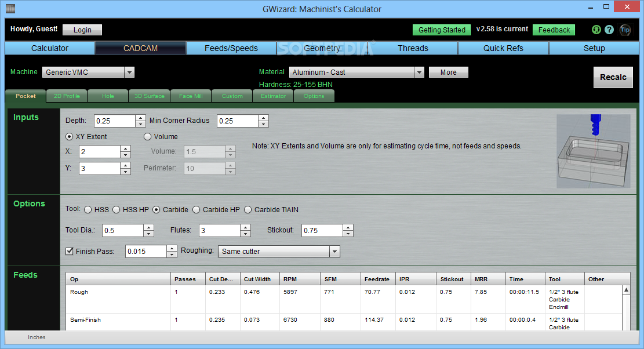644x349 pixels.
Task: Click the Depth input field
Action: pos(115,121)
